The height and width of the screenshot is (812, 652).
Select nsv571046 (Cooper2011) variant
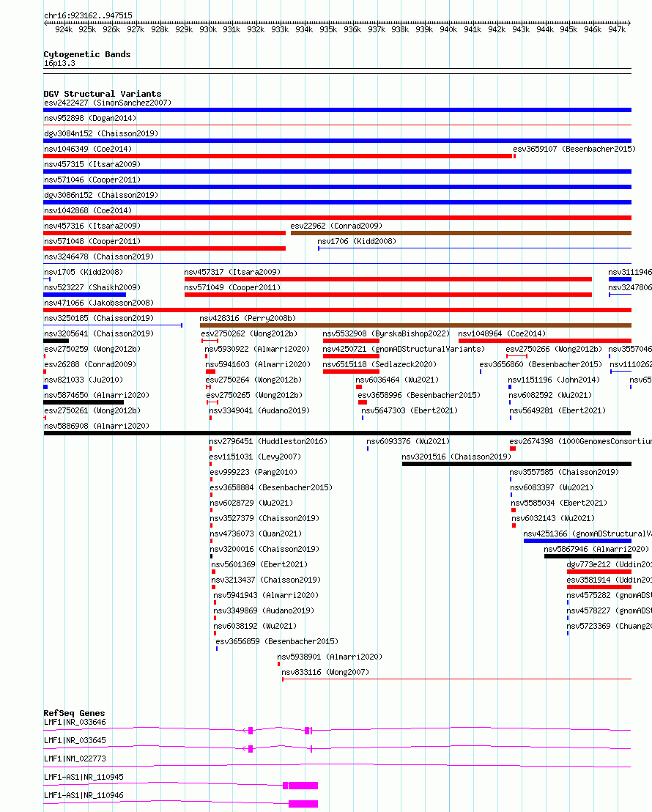point(92,180)
